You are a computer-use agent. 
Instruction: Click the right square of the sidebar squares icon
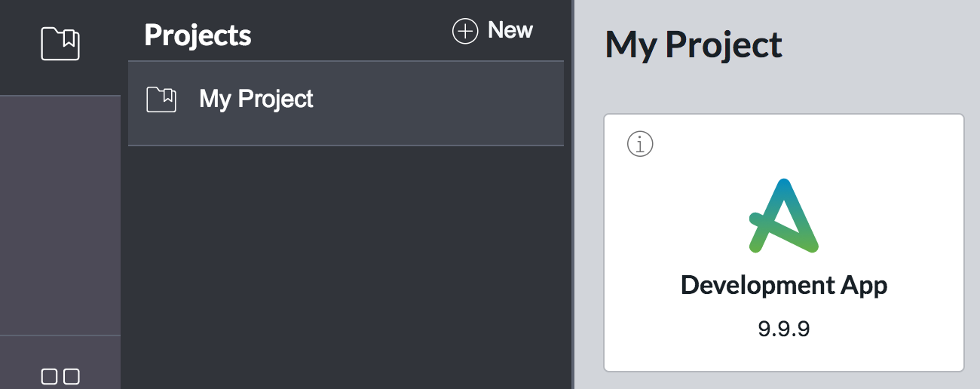[x=72, y=376]
